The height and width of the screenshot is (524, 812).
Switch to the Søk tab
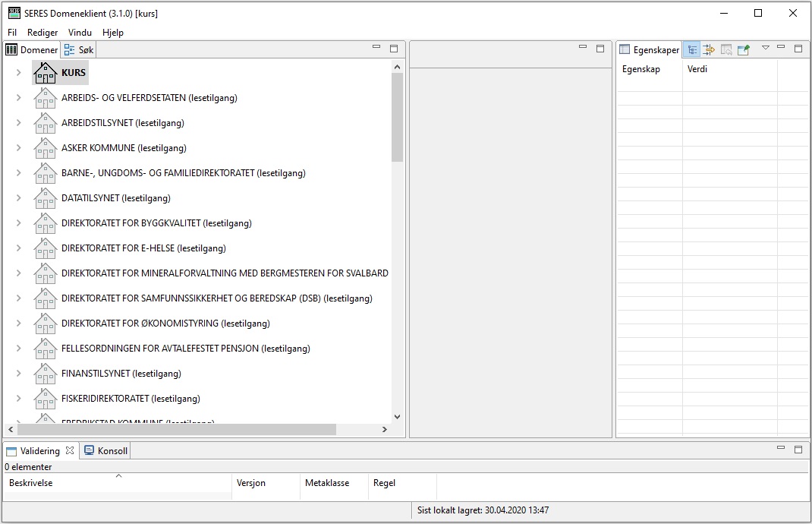click(x=79, y=50)
